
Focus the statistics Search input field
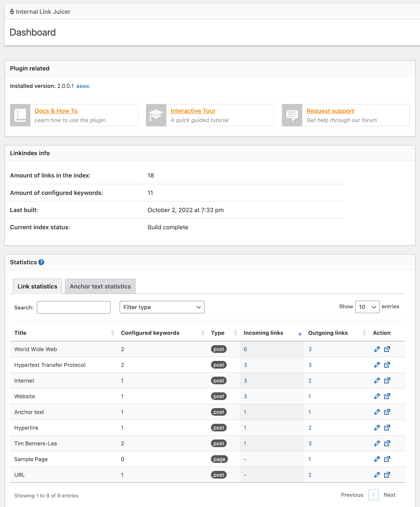73,307
